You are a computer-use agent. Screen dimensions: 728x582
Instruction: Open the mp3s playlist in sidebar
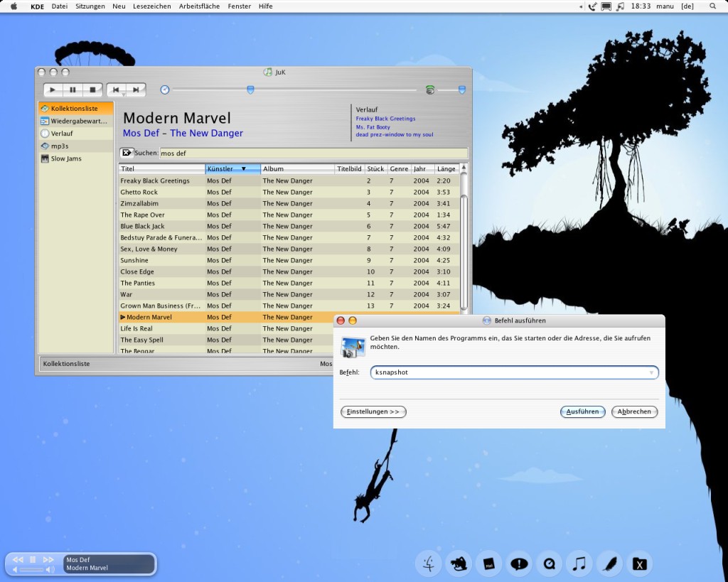(76, 146)
